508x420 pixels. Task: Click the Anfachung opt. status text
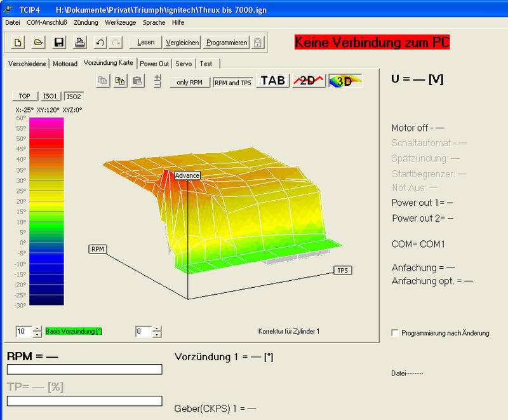tap(432, 281)
